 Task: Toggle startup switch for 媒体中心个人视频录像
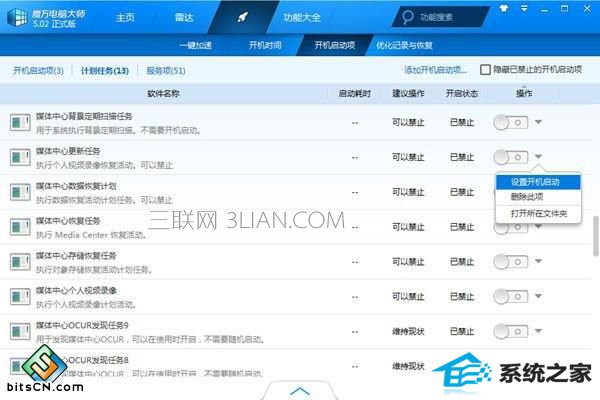point(511,296)
